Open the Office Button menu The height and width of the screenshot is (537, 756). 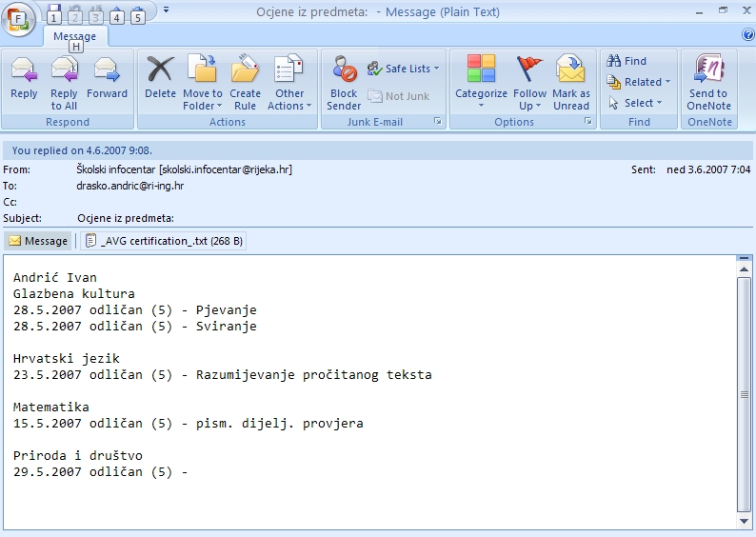pos(19,19)
